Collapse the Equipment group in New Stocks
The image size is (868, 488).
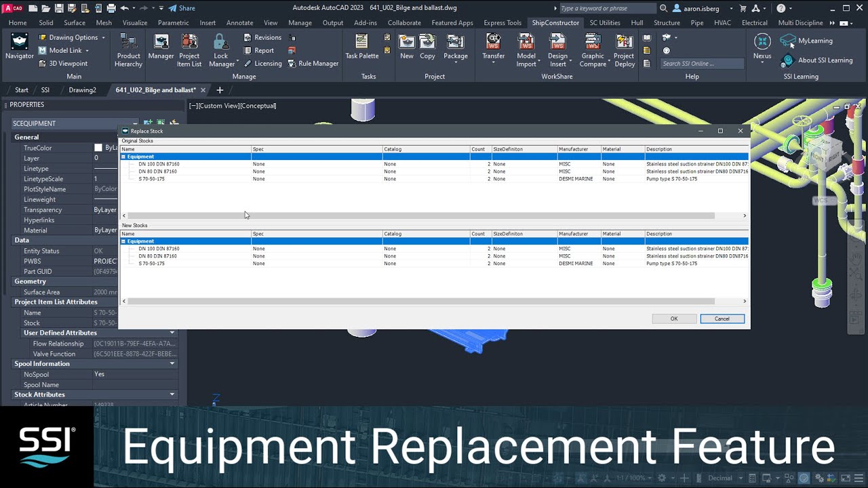click(123, 241)
